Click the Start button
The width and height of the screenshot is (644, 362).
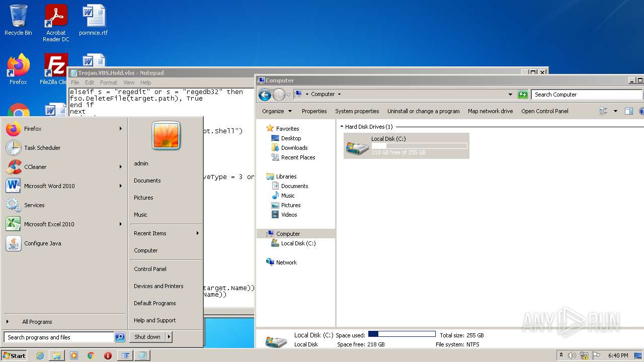pyautogui.click(x=14, y=355)
